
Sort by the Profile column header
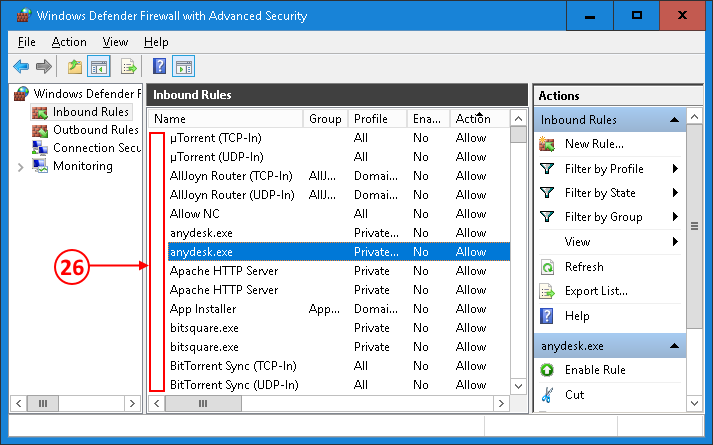click(x=377, y=119)
